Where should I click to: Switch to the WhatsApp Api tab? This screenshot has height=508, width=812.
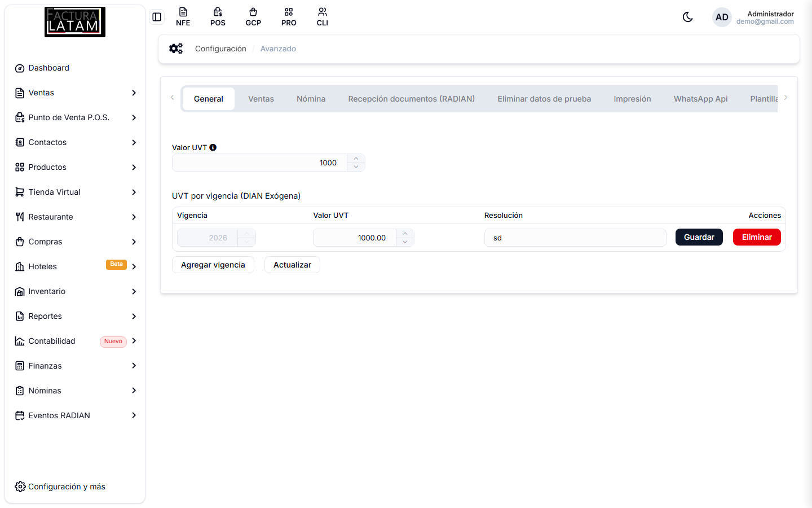(700, 99)
